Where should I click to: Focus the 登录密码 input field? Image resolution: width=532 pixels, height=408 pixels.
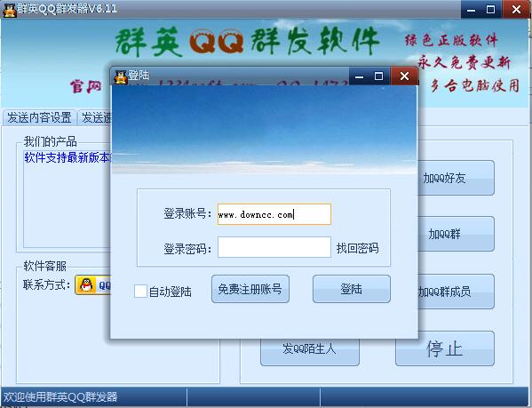tap(274, 247)
